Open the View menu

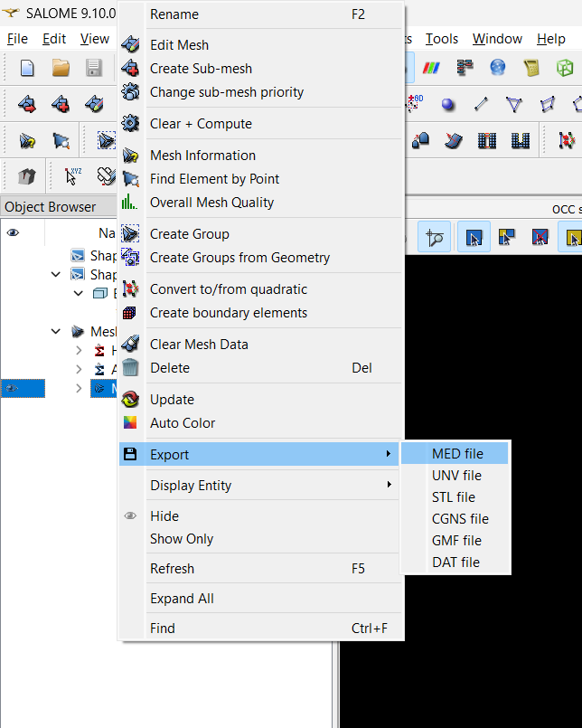[x=95, y=39]
